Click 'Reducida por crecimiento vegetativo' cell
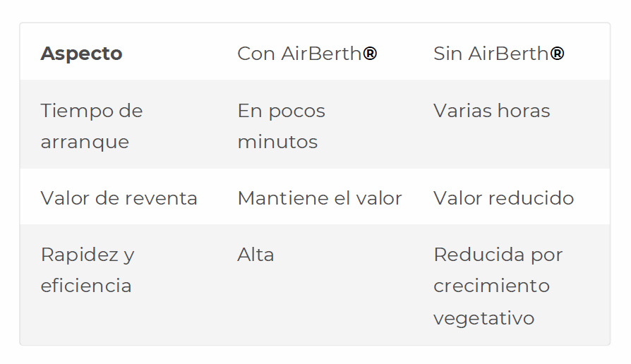 [498, 286]
